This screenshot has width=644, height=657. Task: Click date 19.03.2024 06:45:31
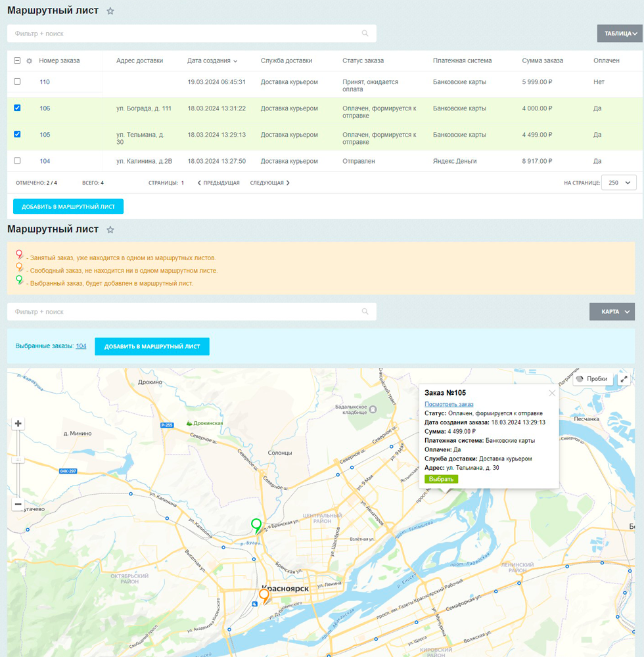coord(216,82)
